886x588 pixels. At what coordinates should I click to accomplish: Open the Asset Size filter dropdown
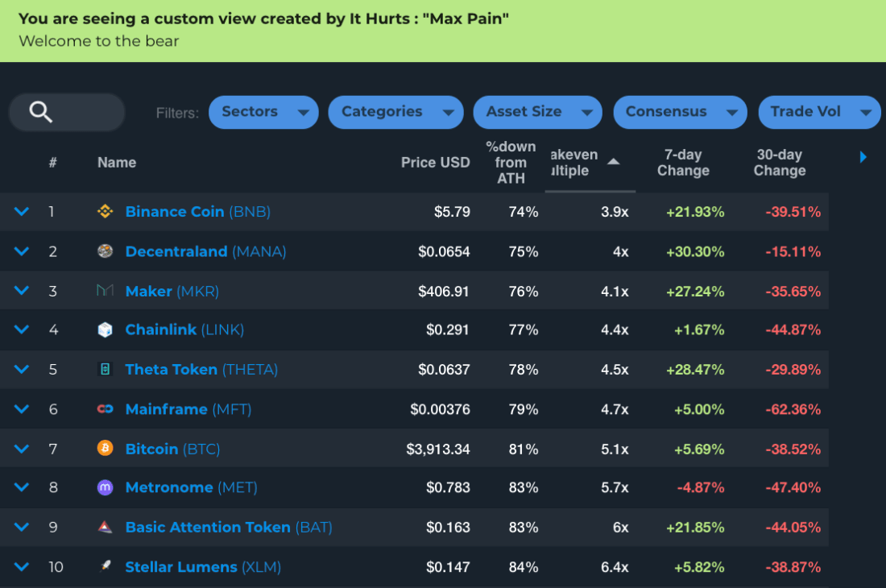(537, 112)
